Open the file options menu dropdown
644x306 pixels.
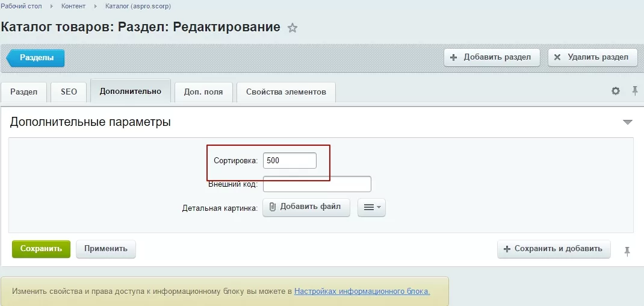click(372, 207)
